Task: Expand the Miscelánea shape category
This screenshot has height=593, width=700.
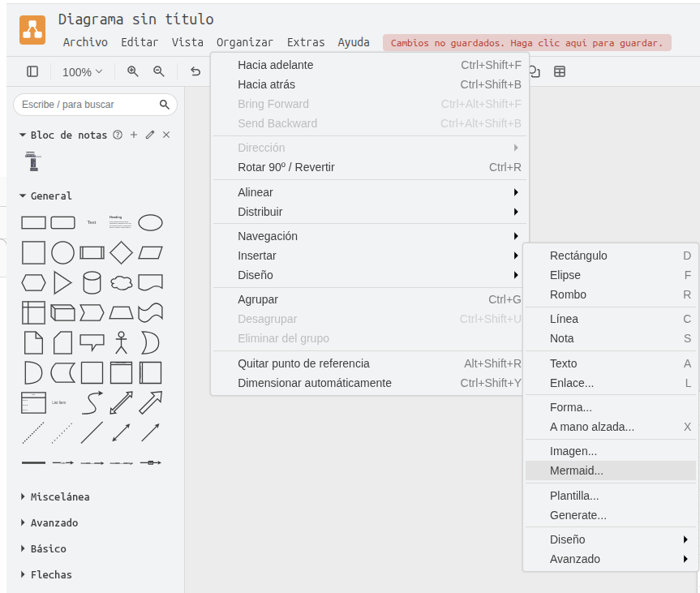Action: tap(60, 496)
